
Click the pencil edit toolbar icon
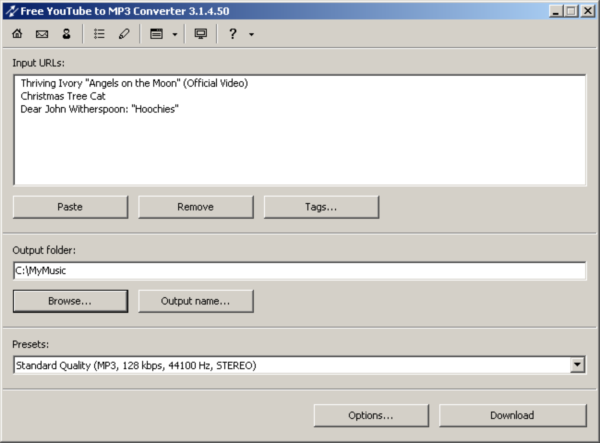coord(124,34)
